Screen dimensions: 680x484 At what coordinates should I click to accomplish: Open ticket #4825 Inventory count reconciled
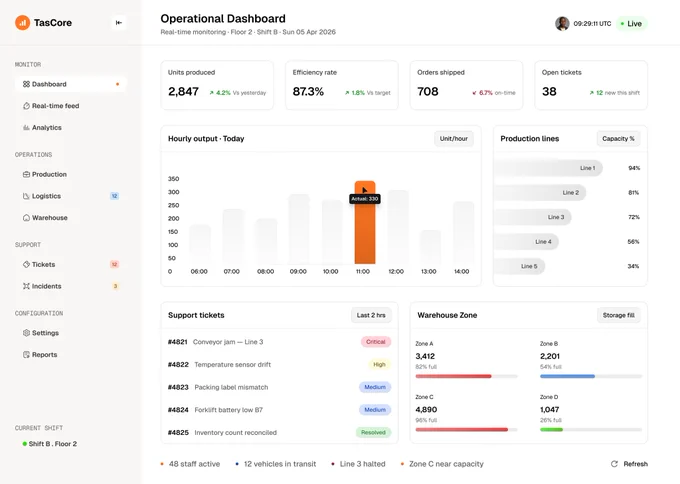[279, 432]
